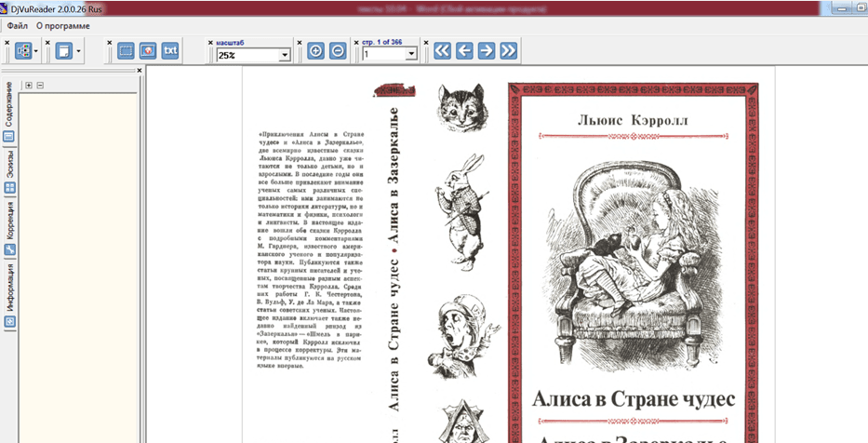Zoom out with the minus icon
Viewport: 868px width, 443px height.
click(338, 51)
